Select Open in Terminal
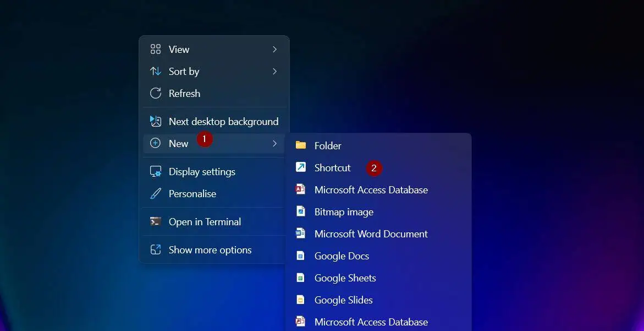This screenshot has width=644, height=331. [214, 221]
